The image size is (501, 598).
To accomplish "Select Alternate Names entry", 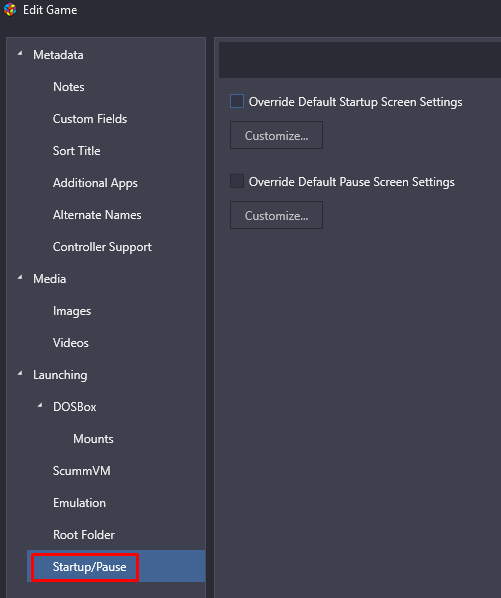I will [97, 215].
